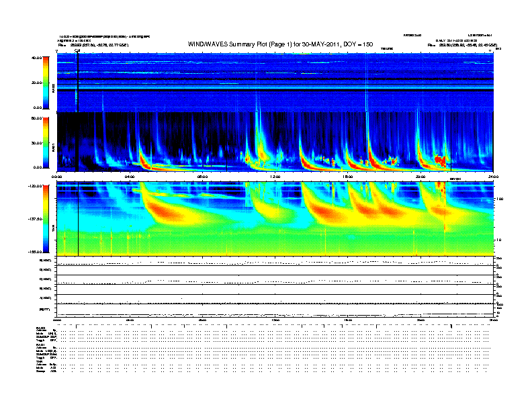Click the red burst blob near 21:00 in RAD1

441,160
